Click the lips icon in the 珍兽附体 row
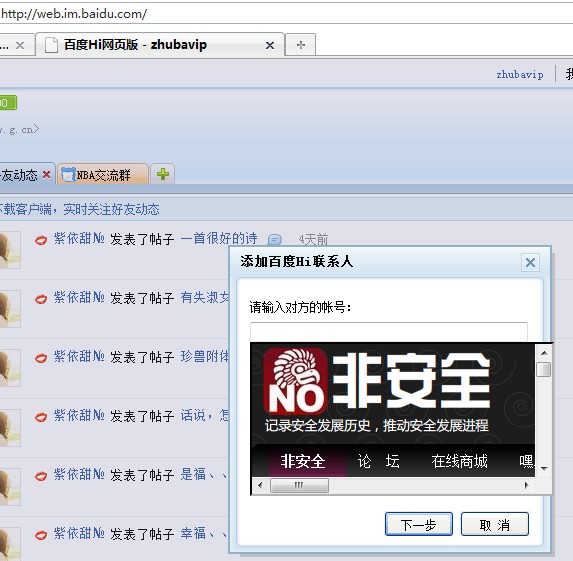Screen dimensions: 573x561 click(41, 358)
